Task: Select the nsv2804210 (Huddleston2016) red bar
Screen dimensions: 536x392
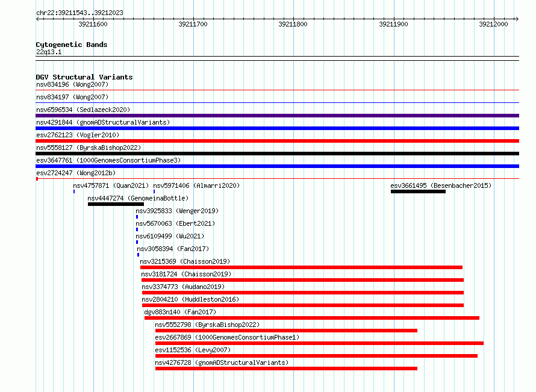Action: [303, 305]
